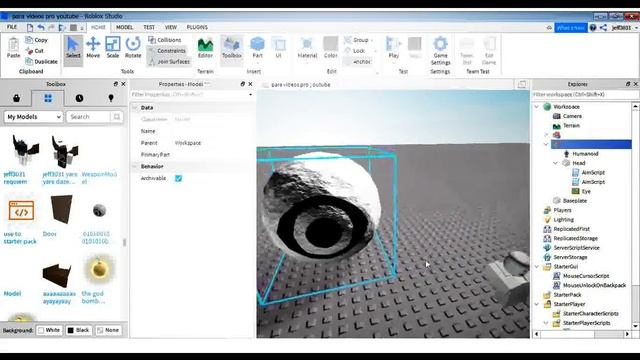Insert a new Part
This screenshot has height=360, width=640.
[258, 48]
